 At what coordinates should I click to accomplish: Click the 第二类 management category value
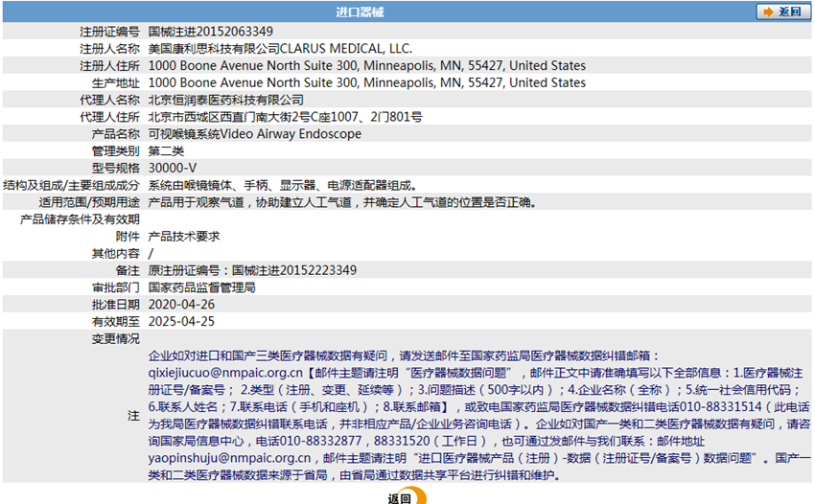166,151
